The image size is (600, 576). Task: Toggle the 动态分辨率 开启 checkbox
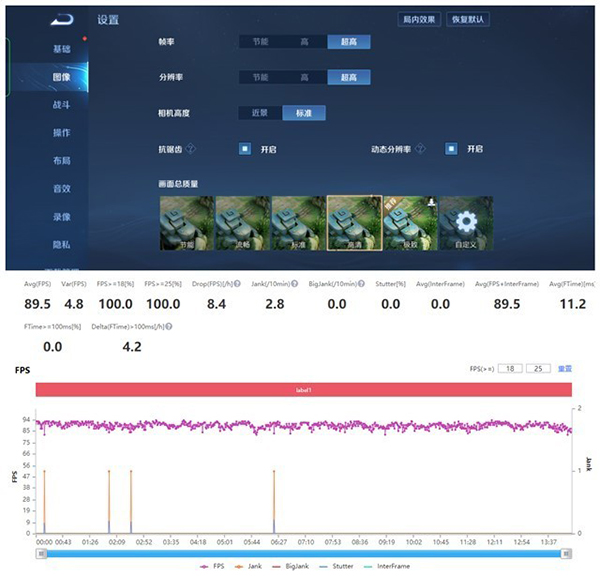point(452,149)
